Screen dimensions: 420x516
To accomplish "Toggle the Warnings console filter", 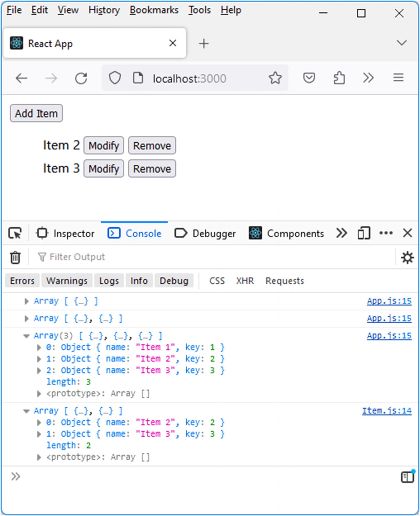I will tap(67, 281).
